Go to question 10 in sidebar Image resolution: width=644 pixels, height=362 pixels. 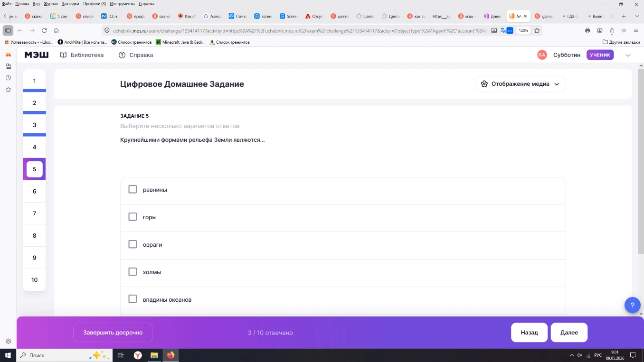click(34, 280)
